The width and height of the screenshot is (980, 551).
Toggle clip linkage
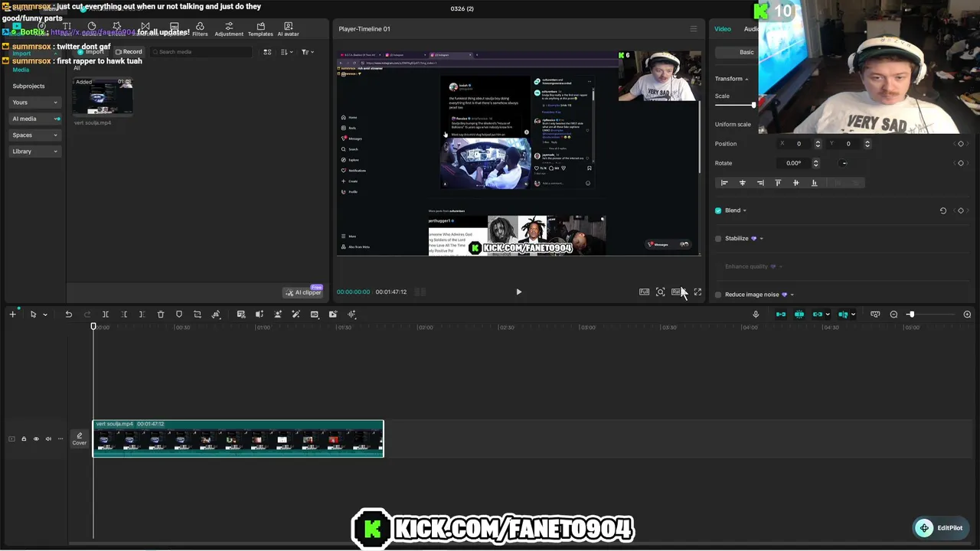pyautogui.click(x=818, y=315)
